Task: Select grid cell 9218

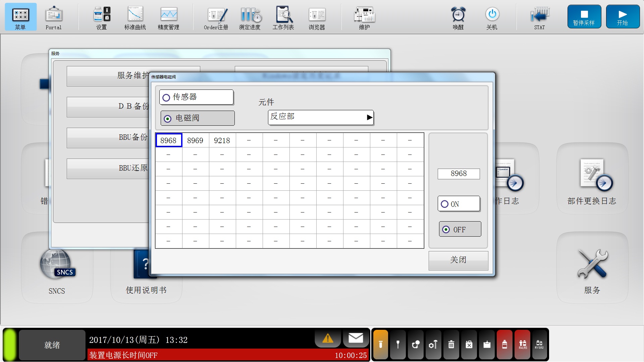Action: pyautogui.click(x=222, y=140)
